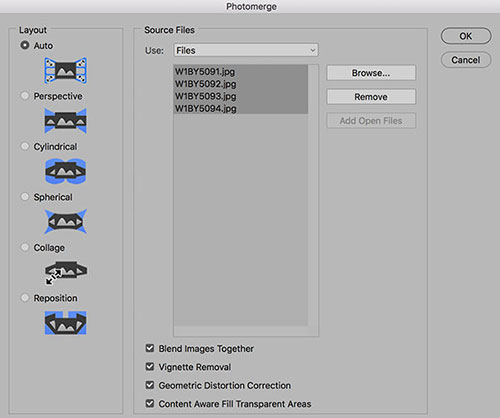Viewport: 500px width, 418px height.
Task: Pick the Collage layout radio button
Action: click(25, 247)
